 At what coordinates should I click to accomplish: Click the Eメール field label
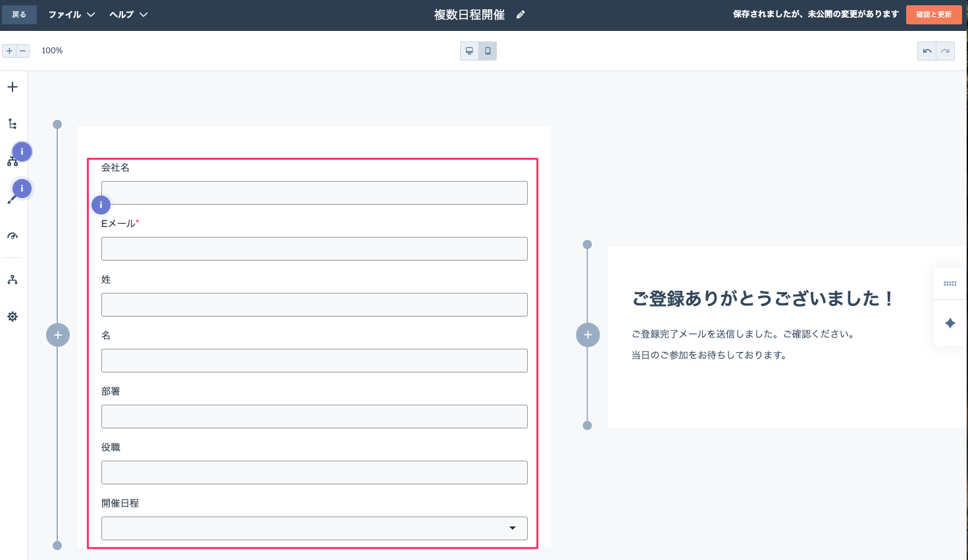120,224
